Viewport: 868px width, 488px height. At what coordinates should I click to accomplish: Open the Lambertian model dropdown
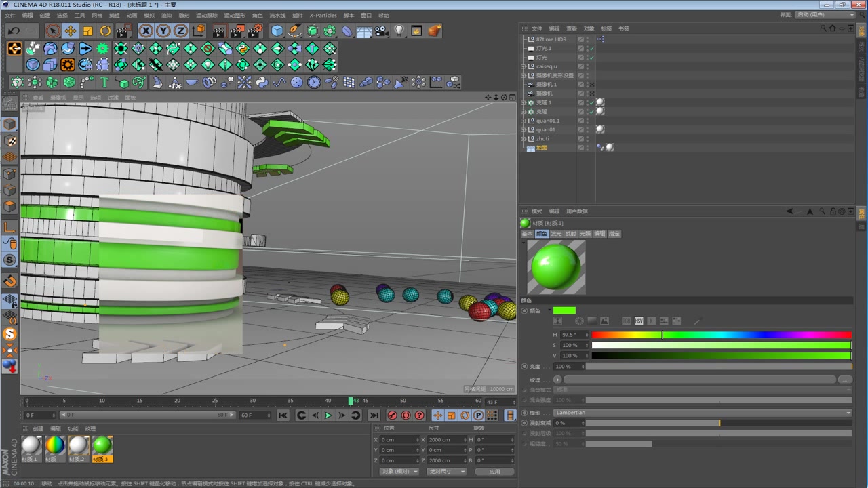pos(703,413)
